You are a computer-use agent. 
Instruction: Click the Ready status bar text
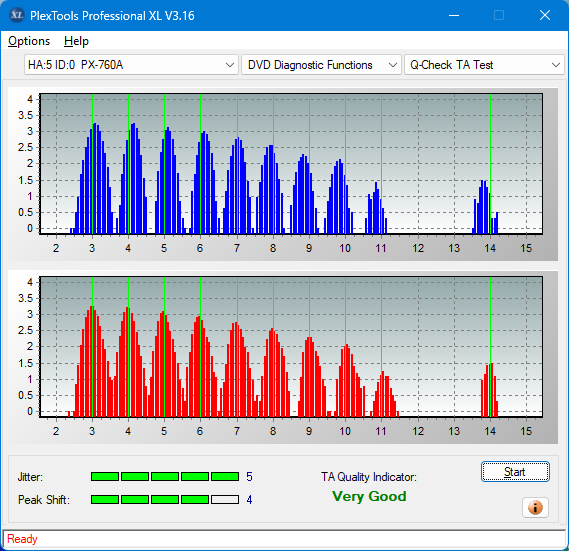pos(22,539)
